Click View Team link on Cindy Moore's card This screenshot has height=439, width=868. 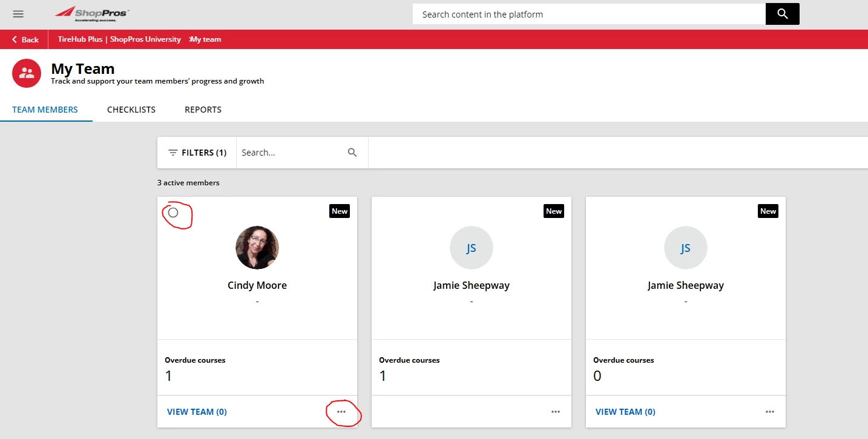(x=197, y=412)
